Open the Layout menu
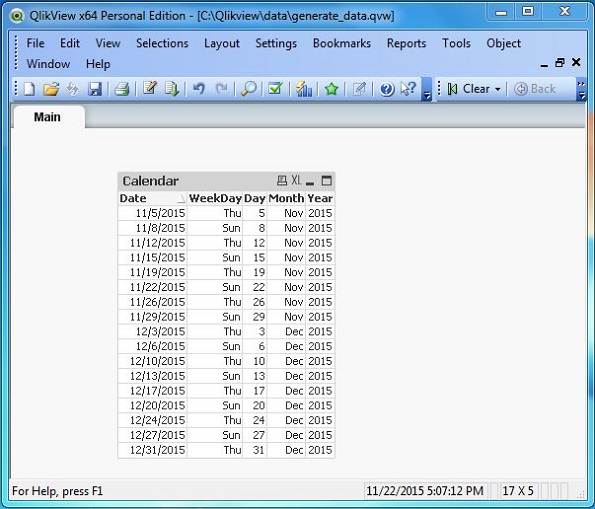This screenshot has width=595, height=509. pos(222,43)
